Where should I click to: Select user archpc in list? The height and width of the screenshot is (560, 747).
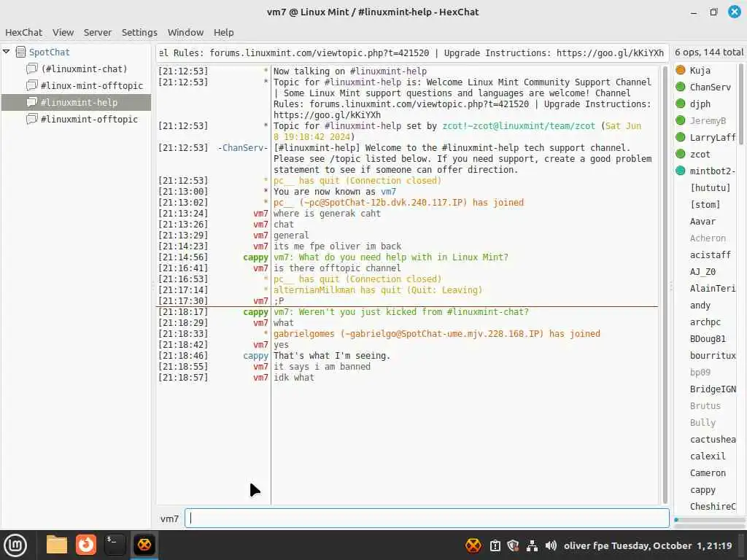point(705,322)
